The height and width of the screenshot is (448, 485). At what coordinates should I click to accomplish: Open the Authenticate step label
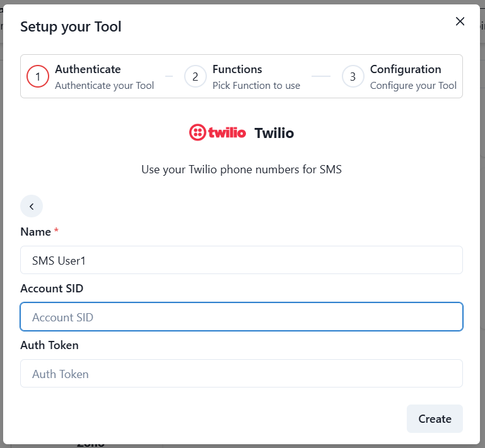click(88, 69)
